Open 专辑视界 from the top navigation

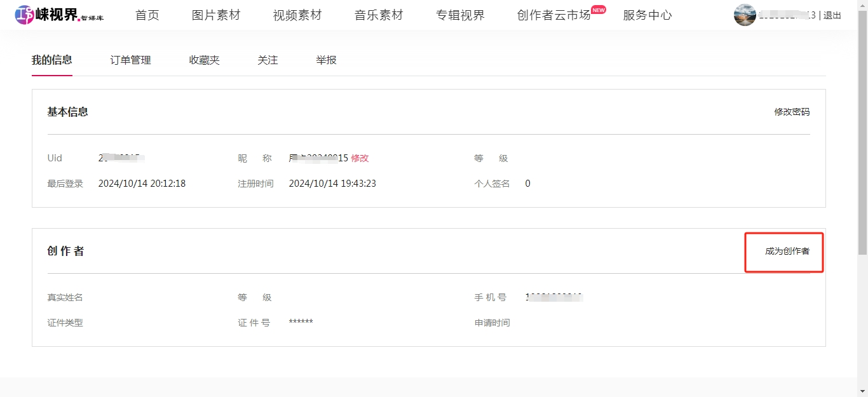[x=460, y=15]
